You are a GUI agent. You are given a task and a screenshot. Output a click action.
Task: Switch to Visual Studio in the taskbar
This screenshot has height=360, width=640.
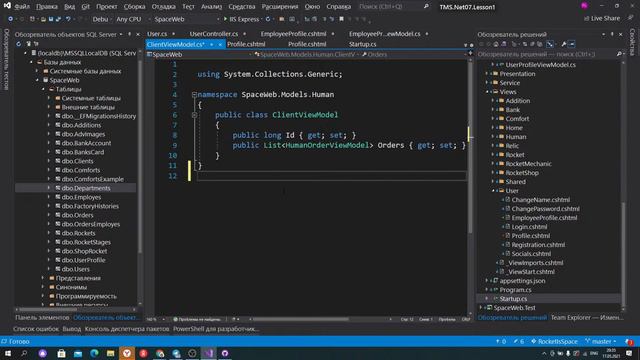[209, 353]
